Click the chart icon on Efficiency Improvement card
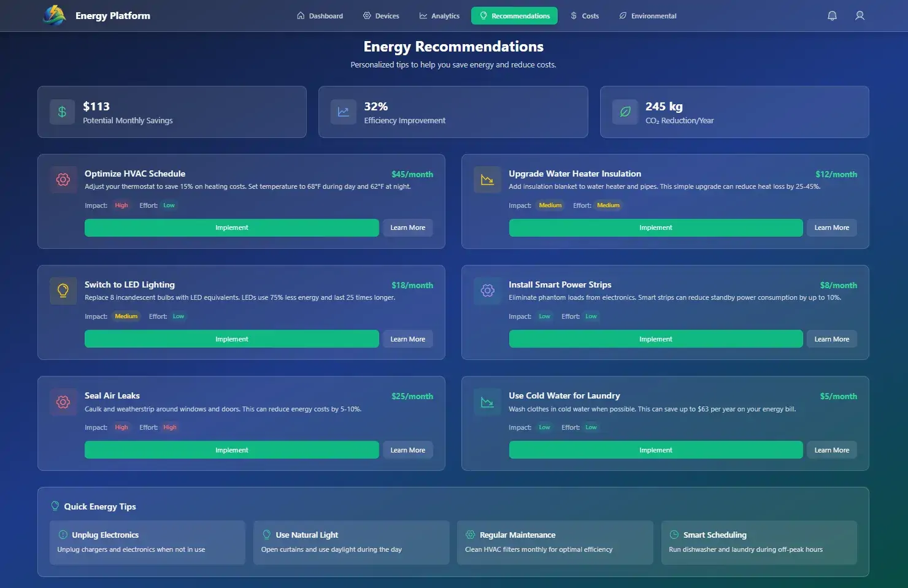Viewport: 908px width, 588px height. click(x=344, y=112)
